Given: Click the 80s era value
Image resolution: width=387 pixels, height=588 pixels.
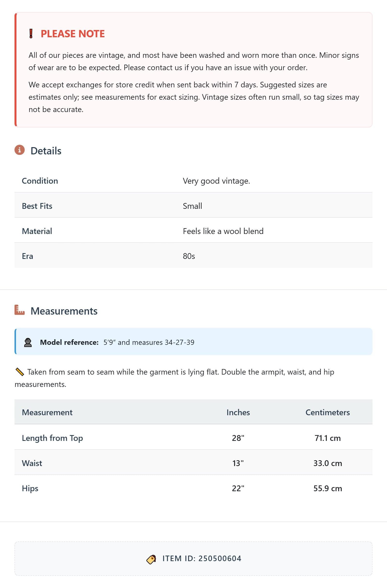Looking at the screenshot, I should click(189, 256).
